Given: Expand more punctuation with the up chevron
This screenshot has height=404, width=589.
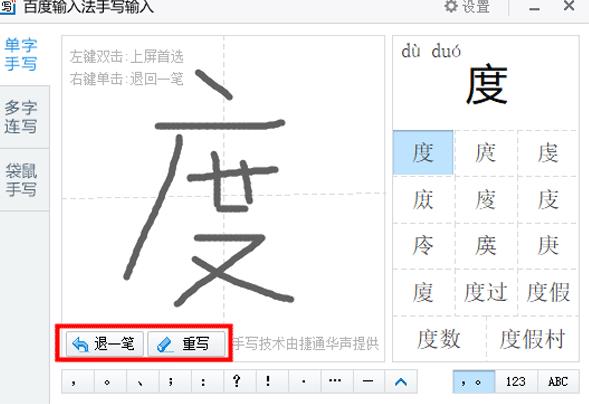Looking at the screenshot, I should coord(401,381).
